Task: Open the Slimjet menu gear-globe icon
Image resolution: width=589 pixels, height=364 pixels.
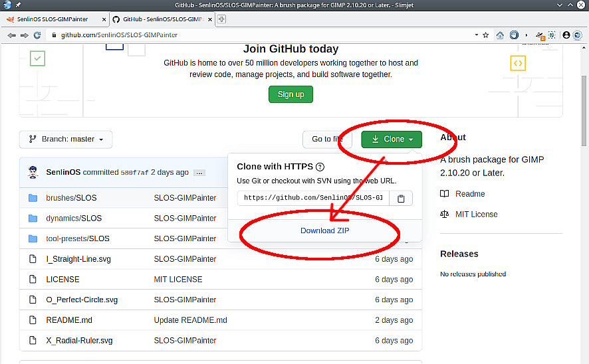Action: tap(578, 35)
